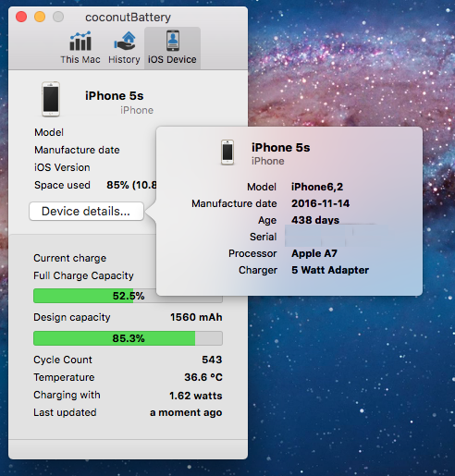The width and height of the screenshot is (455, 476).
Task: Click the 36.6 °C temperature value
Action: point(203,377)
